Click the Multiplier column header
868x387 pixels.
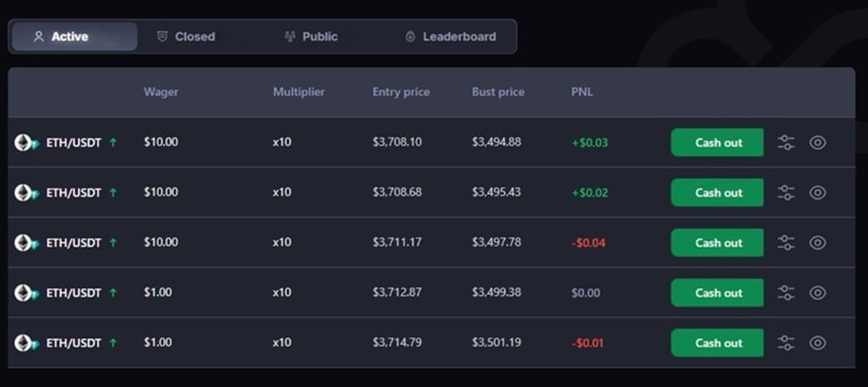click(299, 92)
